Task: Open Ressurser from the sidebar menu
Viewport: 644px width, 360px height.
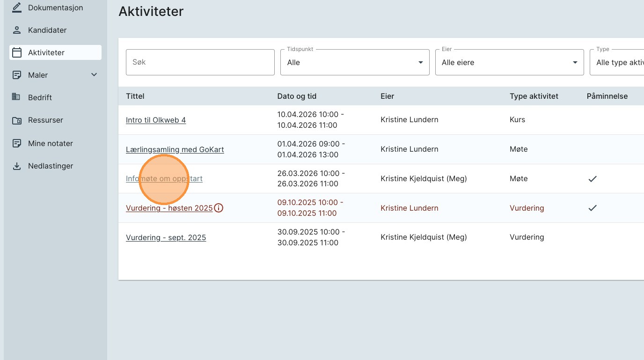Action: 45,120
